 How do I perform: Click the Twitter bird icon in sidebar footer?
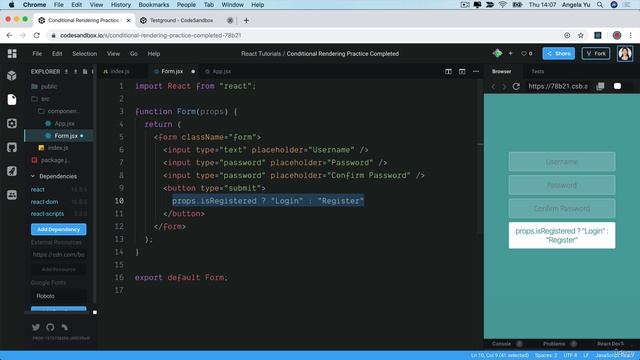click(36, 327)
